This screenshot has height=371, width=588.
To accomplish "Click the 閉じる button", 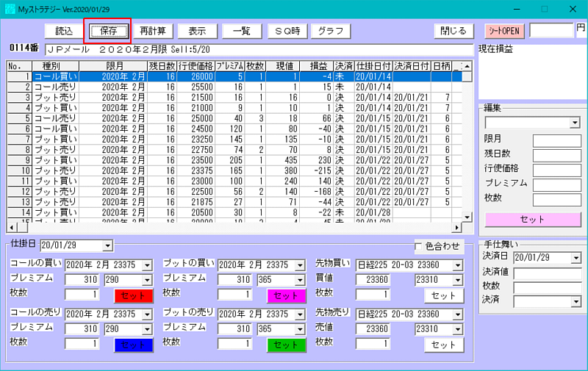I will pyautogui.click(x=453, y=31).
